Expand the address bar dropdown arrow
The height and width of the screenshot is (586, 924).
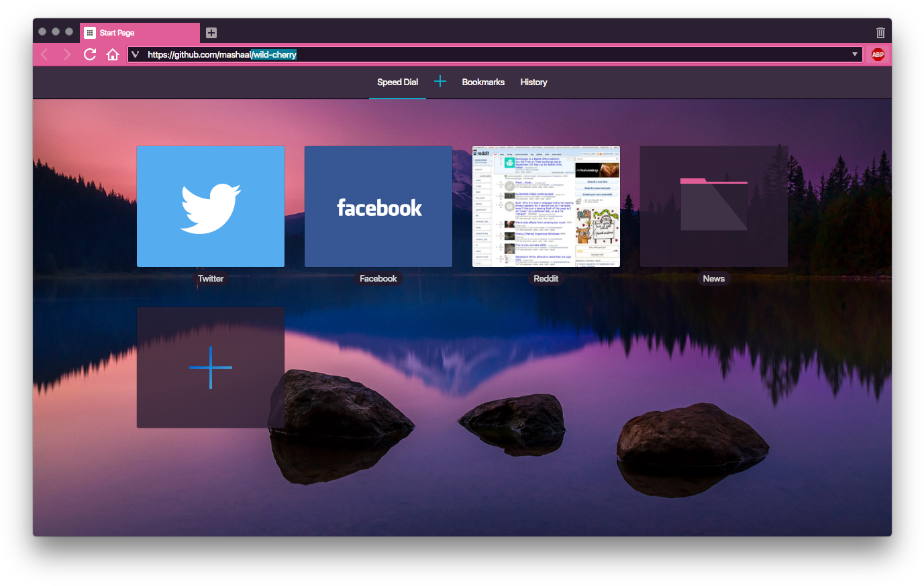coord(855,54)
